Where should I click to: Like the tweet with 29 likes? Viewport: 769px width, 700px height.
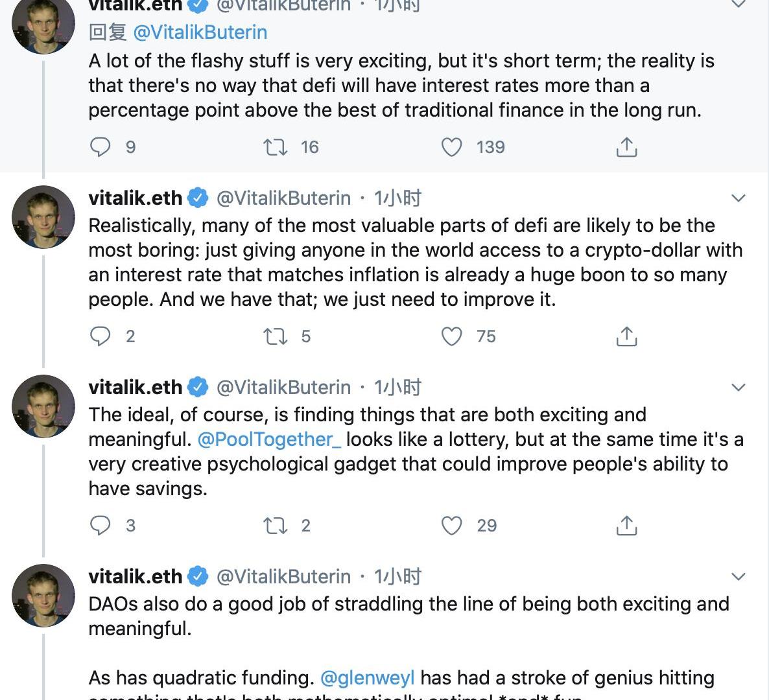pyautogui.click(x=451, y=526)
